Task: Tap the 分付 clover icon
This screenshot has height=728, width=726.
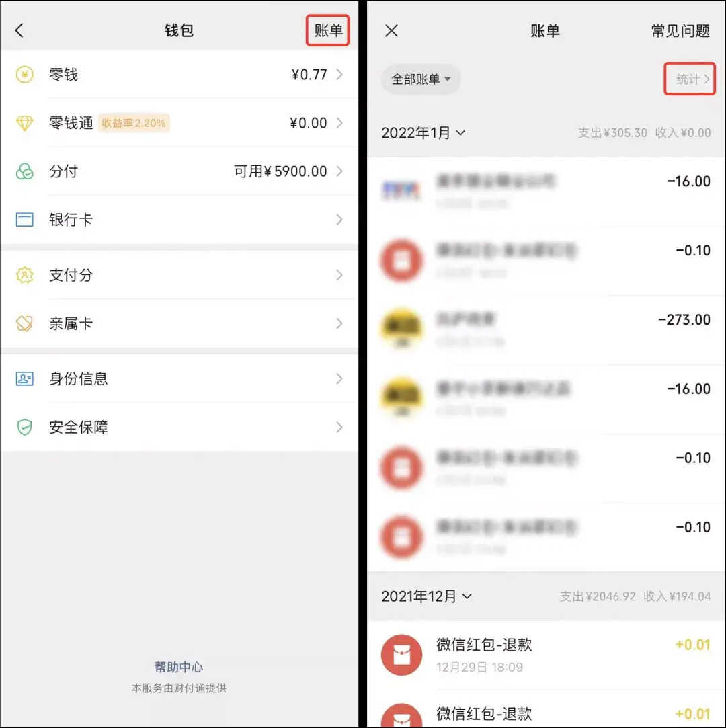Action: (25, 171)
